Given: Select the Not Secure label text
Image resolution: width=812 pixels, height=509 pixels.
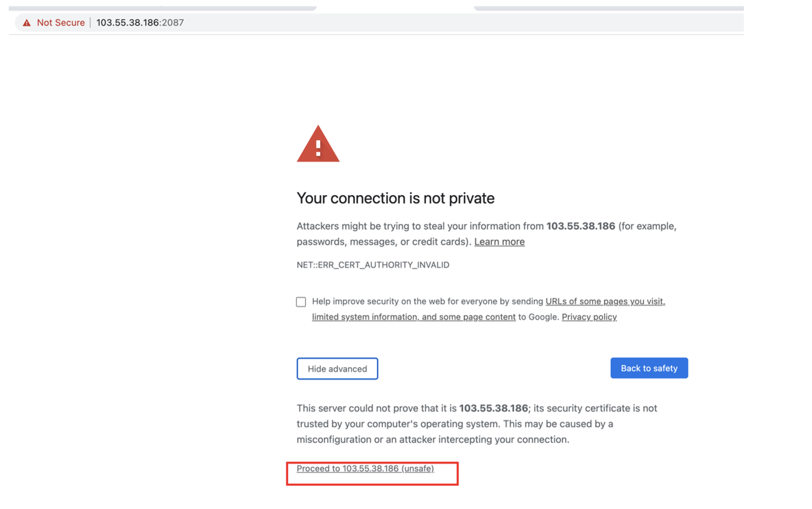Looking at the screenshot, I should pos(61,23).
